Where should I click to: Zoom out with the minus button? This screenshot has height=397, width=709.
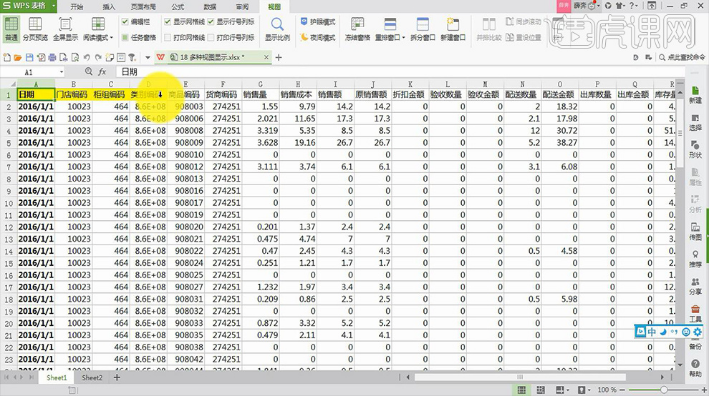[x=622, y=390]
